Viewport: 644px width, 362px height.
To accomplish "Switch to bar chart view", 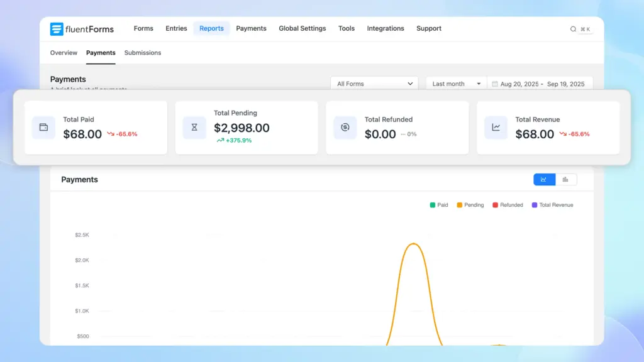I will [565, 179].
